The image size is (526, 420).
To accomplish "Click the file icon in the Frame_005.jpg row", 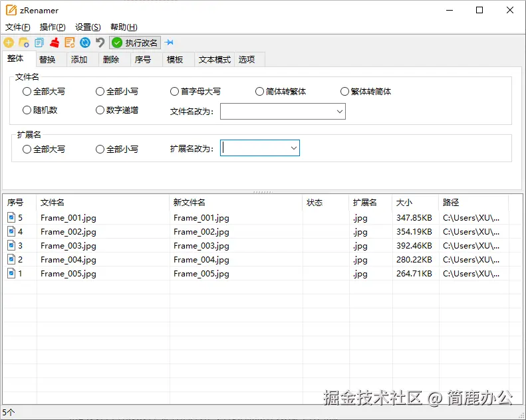I will [x=11, y=274].
